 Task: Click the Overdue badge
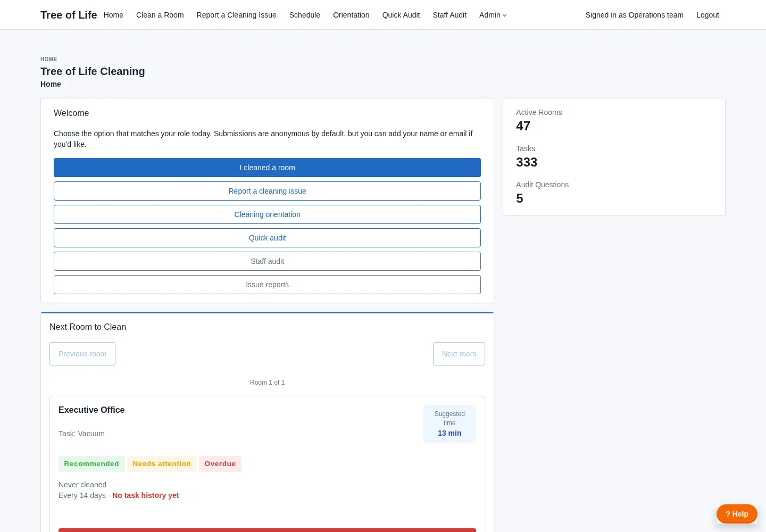pos(220,464)
